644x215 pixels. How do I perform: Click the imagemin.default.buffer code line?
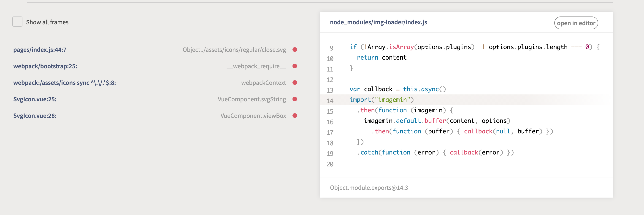437,121
